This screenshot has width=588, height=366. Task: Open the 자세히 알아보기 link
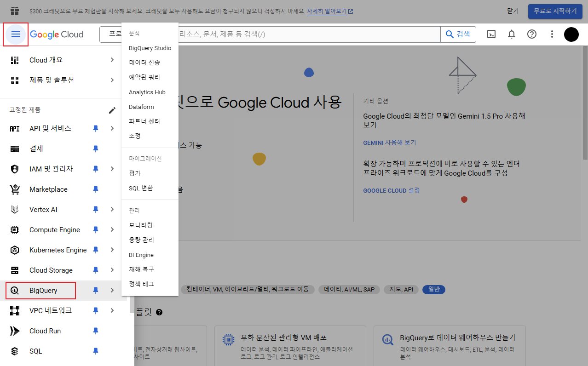coord(330,11)
